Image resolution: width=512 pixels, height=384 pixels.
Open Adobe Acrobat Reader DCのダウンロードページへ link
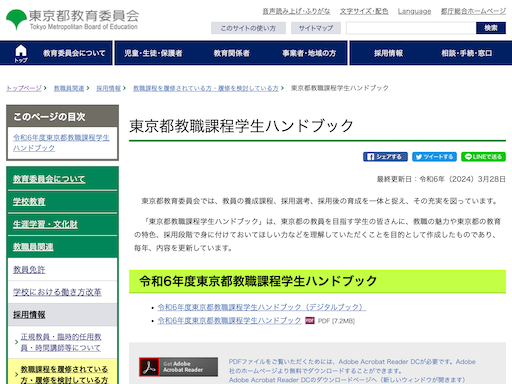[347, 380]
